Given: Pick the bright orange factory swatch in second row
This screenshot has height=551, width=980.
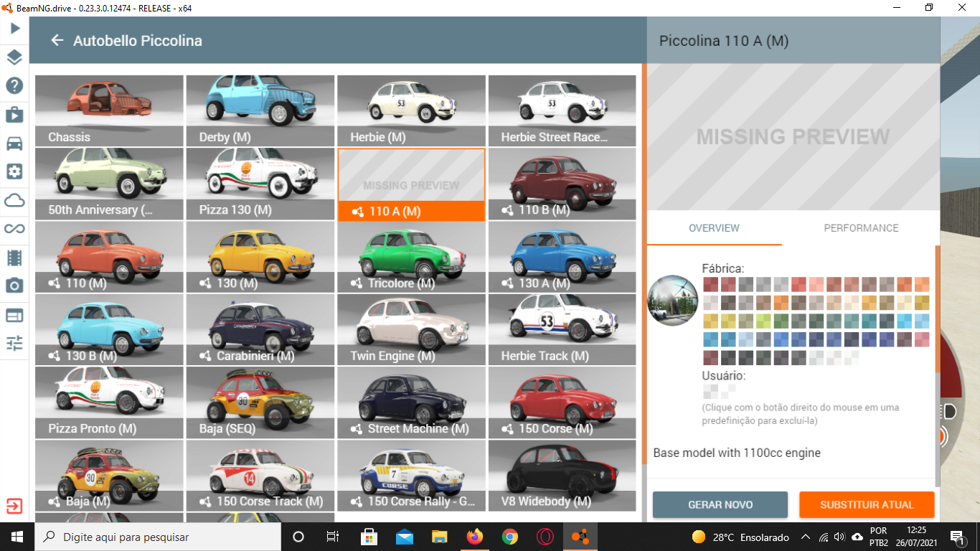Looking at the screenshot, I should tap(781, 303).
